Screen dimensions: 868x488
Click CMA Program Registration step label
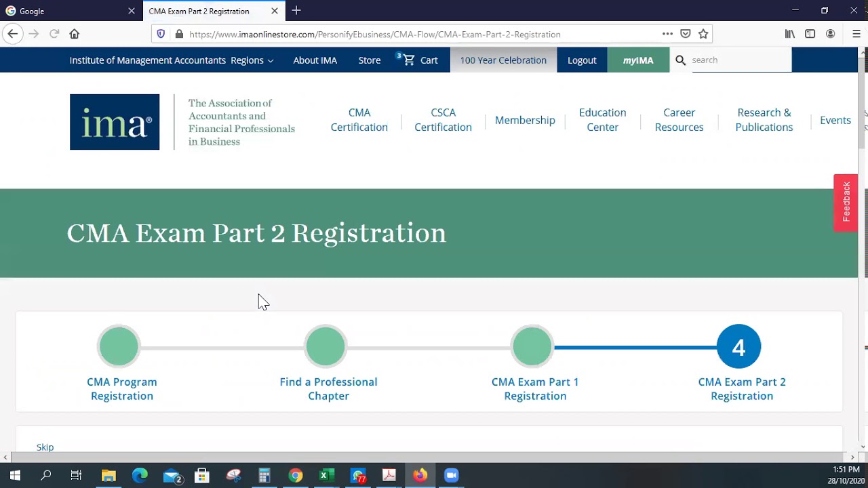(122, 389)
